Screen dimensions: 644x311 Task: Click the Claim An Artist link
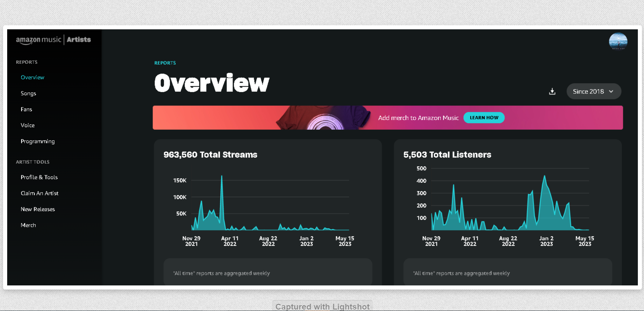tap(40, 193)
